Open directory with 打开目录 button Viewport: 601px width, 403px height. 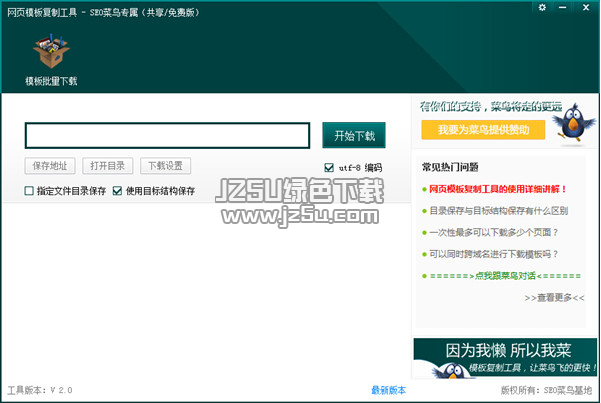107,166
